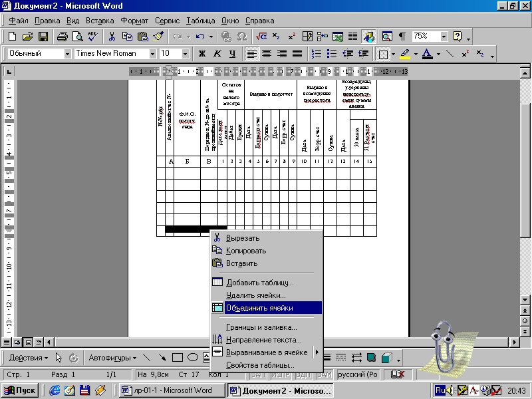Start bulleted list formatting

(x=331, y=54)
